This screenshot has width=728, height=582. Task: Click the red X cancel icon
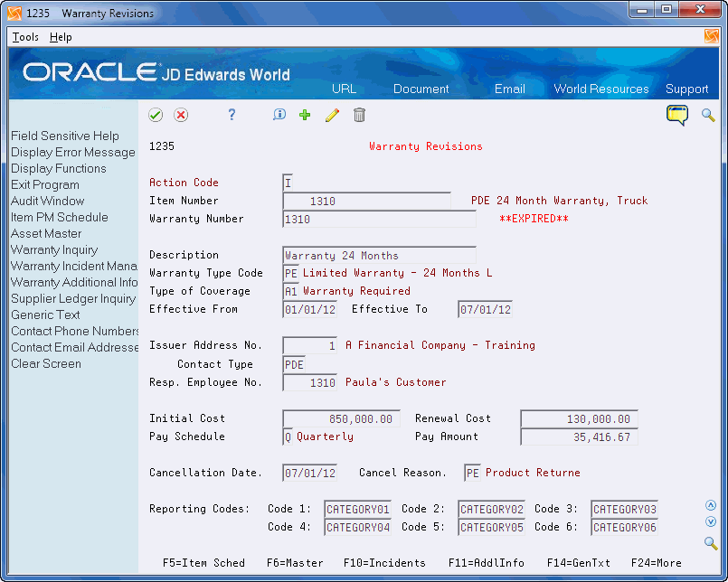coord(181,115)
